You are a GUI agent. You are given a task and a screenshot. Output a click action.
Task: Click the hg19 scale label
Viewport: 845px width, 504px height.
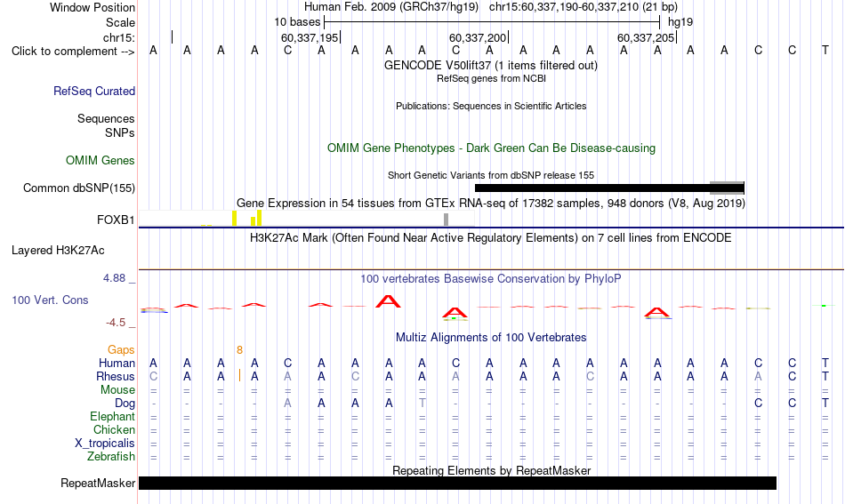click(x=680, y=22)
